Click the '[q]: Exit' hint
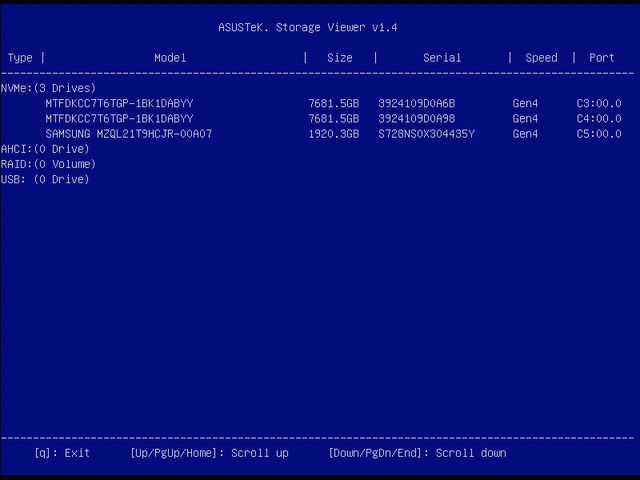 [62, 453]
